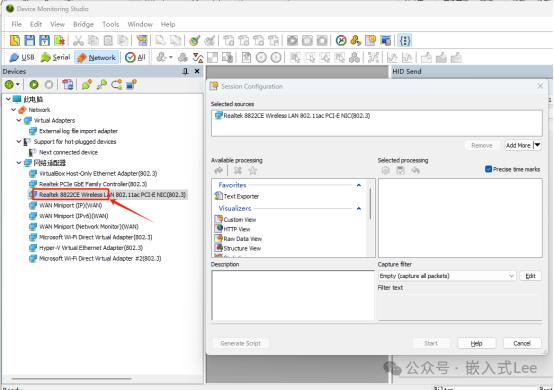The height and width of the screenshot is (390, 554).
Task: Click the new session icon in the top toolbar
Action: [x=15, y=40]
